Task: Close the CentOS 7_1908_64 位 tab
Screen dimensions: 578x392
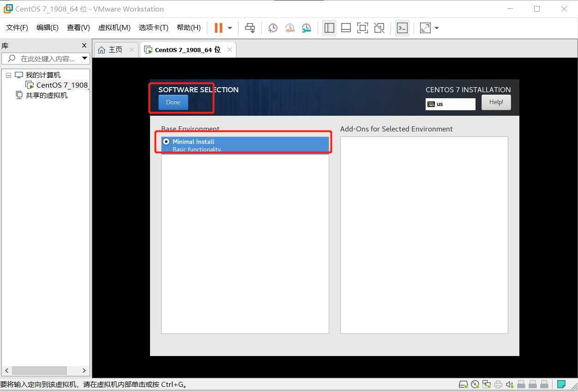Action: coord(229,50)
